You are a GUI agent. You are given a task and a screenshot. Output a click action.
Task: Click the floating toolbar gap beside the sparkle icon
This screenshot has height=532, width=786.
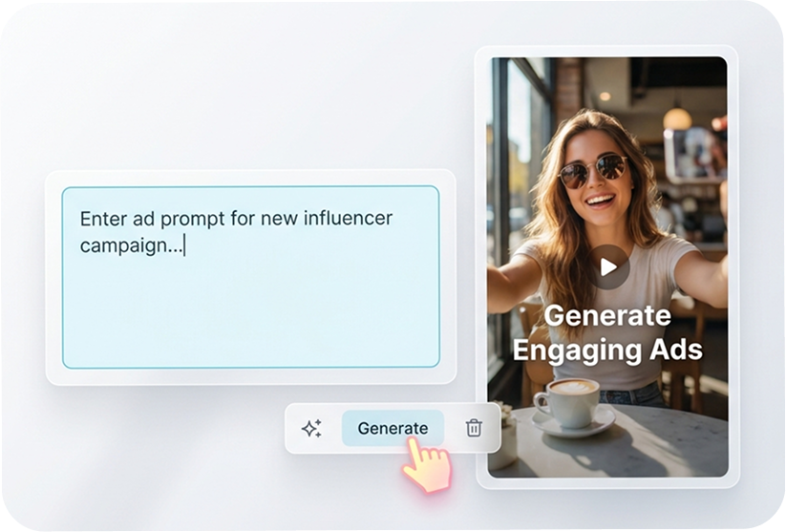tap(331, 428)
